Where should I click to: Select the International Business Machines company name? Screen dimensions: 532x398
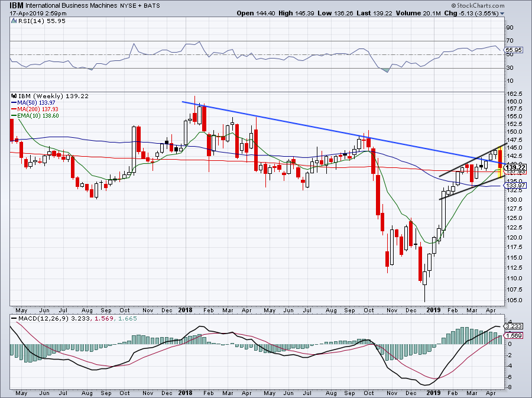click(x=72, y=6)
